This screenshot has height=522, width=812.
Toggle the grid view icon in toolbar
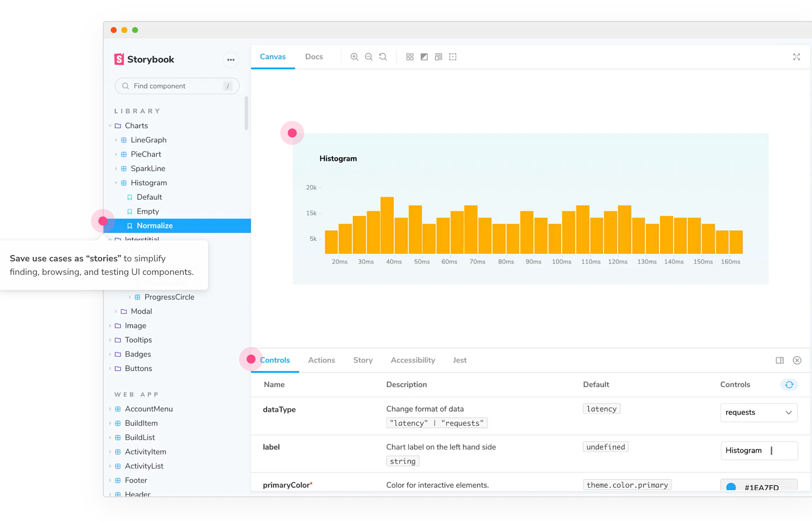pos(410,57)
